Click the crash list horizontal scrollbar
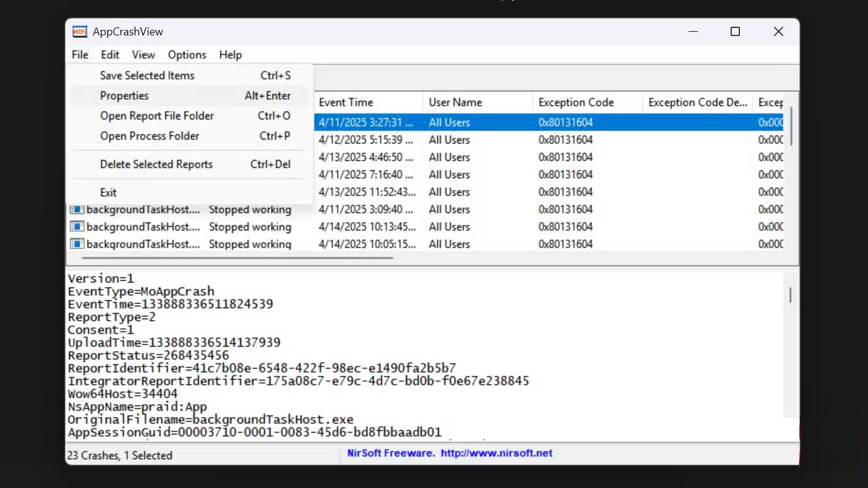This screenshot has width=868, height=488. pos(232,257)
